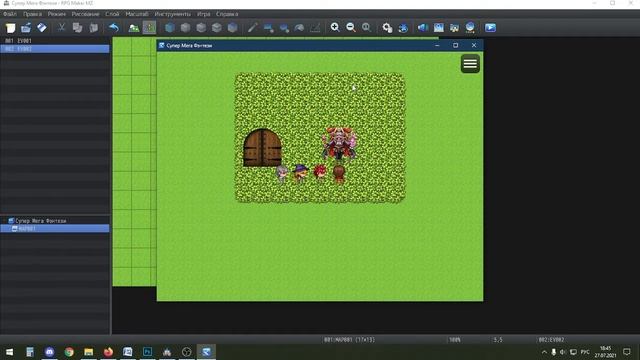Select the automatic layer cube icon
640x360 pixels.
point(170,27)
